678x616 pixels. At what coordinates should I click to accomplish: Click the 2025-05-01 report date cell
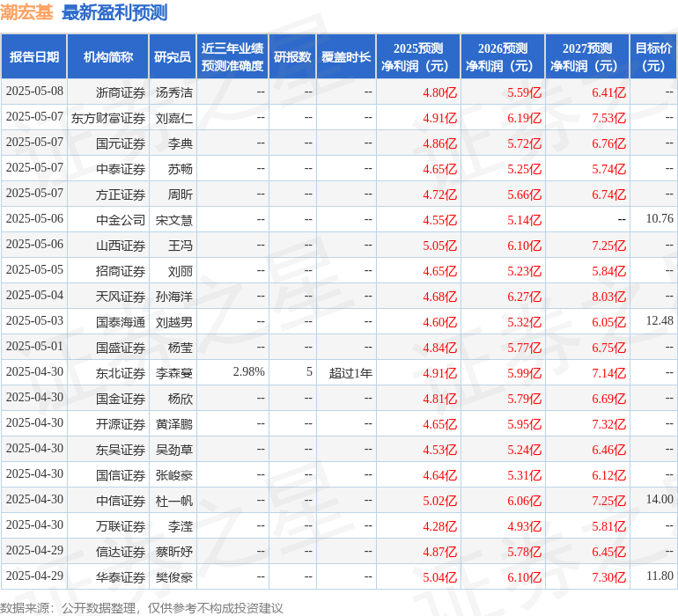point(34,346)
